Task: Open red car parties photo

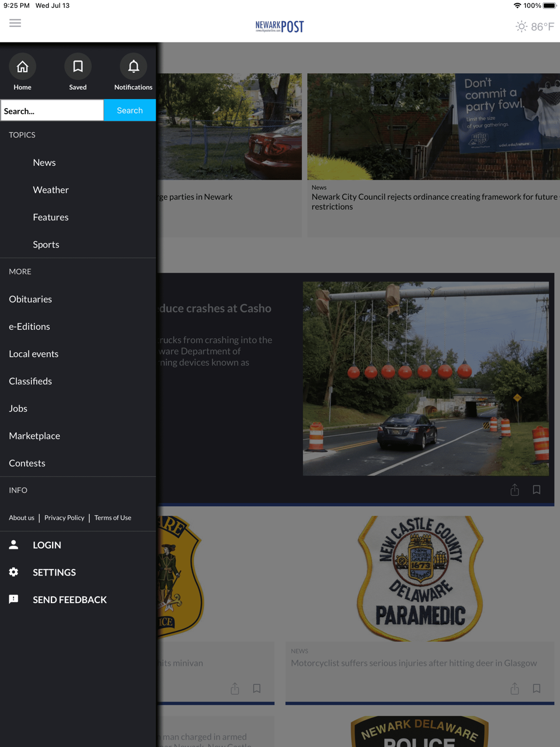Action: (x=229, y=127)
